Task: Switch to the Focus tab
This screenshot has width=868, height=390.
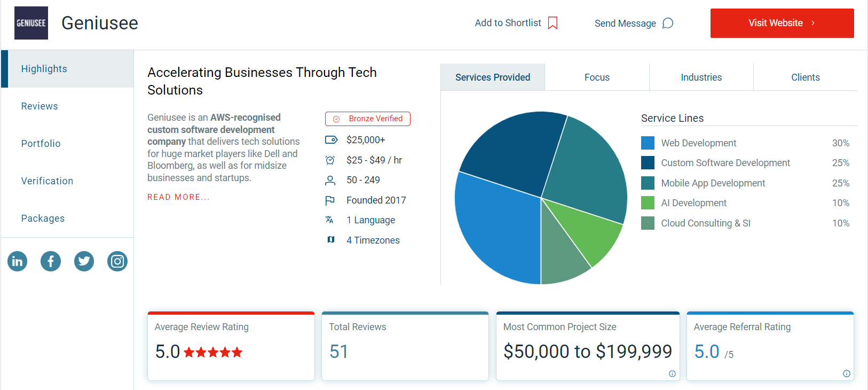Action: point(597,77)
